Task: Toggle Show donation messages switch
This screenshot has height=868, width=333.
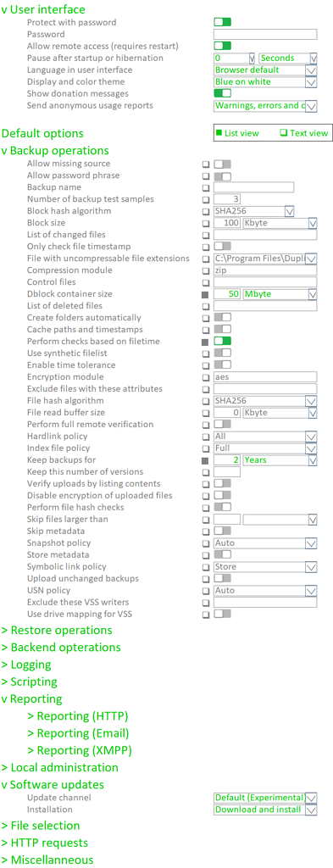Action: (222, 93)
